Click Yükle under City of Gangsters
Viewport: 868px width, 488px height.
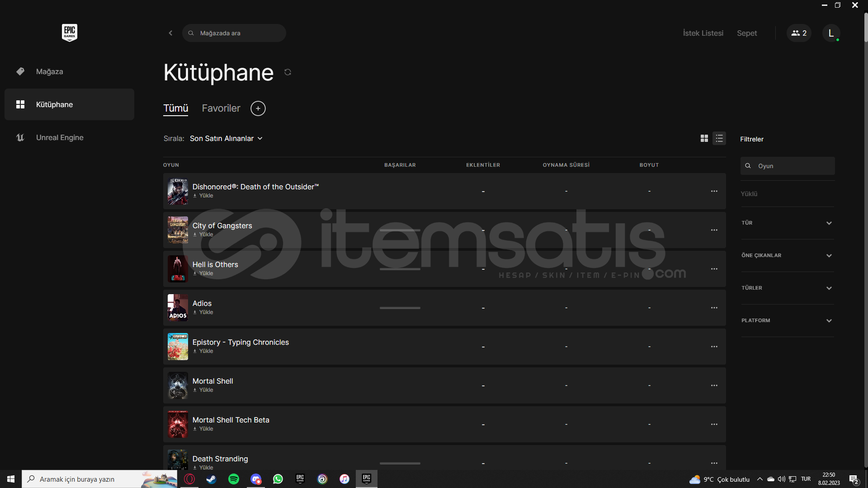(x=203, y=235)
